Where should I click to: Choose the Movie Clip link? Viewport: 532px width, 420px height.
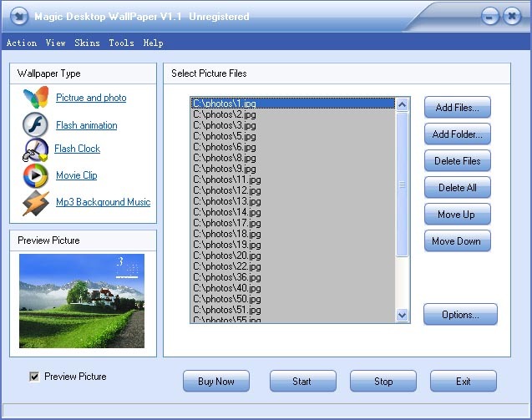tap(77, 175)
